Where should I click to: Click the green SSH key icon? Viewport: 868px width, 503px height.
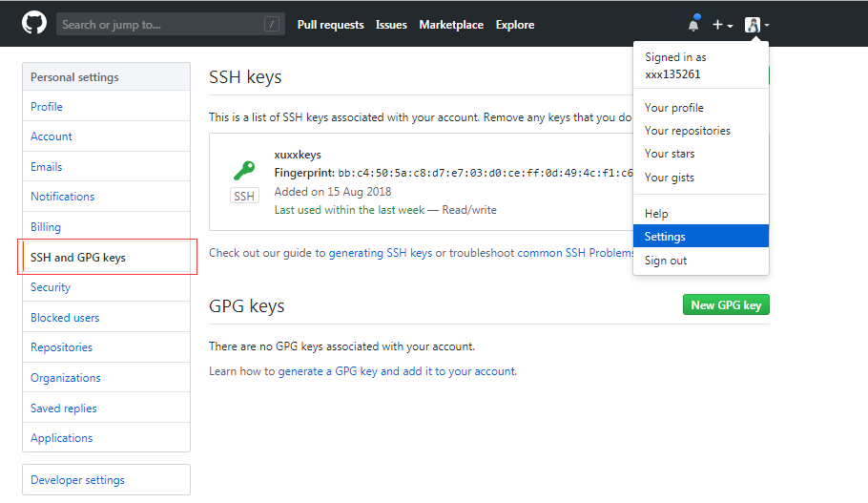point(244,170)
